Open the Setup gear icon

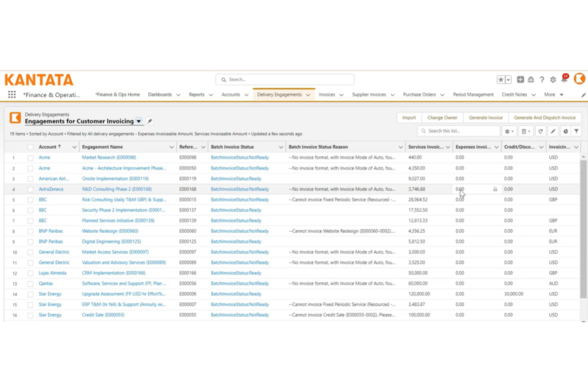[x=553, y=79]
